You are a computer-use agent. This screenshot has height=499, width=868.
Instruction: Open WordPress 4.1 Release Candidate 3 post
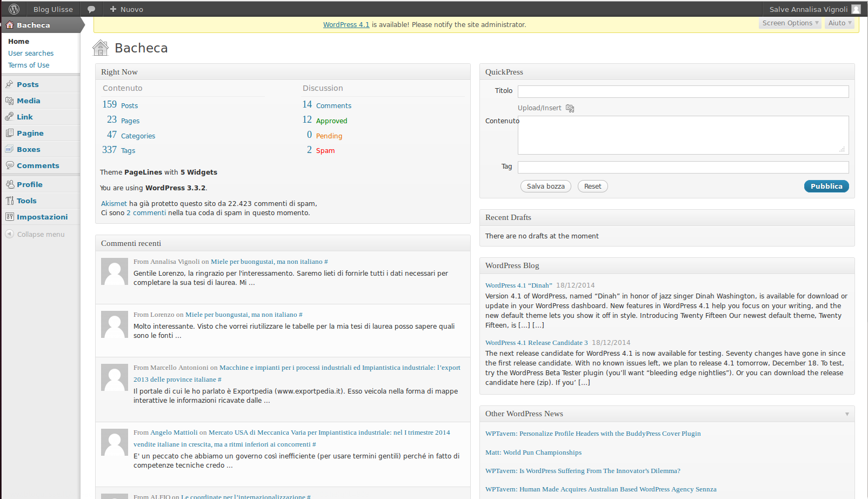pos(537,342)
